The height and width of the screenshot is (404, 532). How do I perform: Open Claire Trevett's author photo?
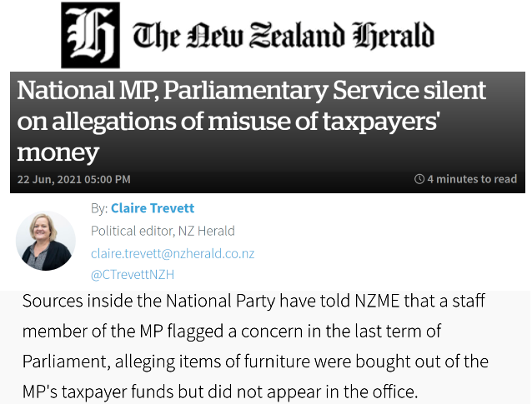pyautogui.click(x=46, y=240)
